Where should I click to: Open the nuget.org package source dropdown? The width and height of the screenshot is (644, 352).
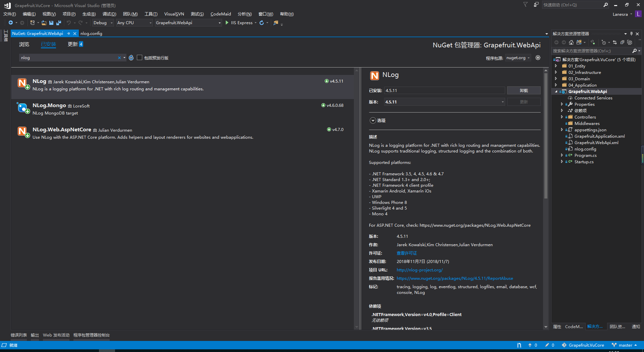pyautogui.click(x=518, y=58)
